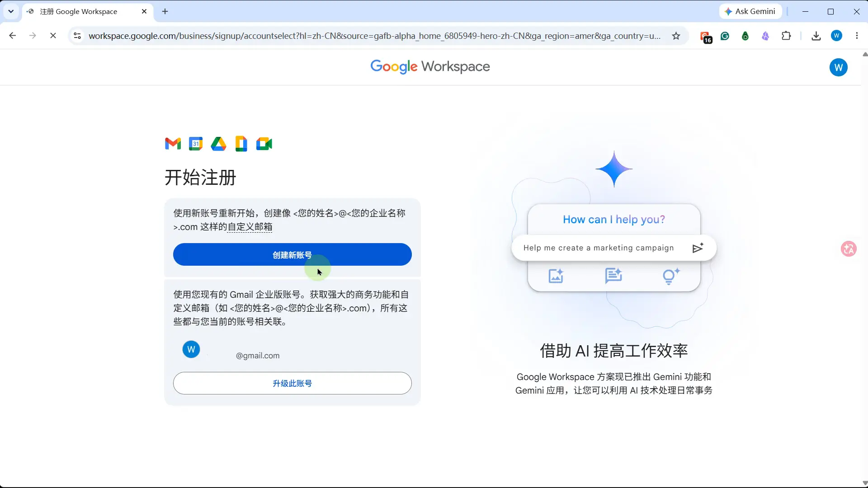Click the Google Calendar icon

pyautogui.click(x=196, y=144)
